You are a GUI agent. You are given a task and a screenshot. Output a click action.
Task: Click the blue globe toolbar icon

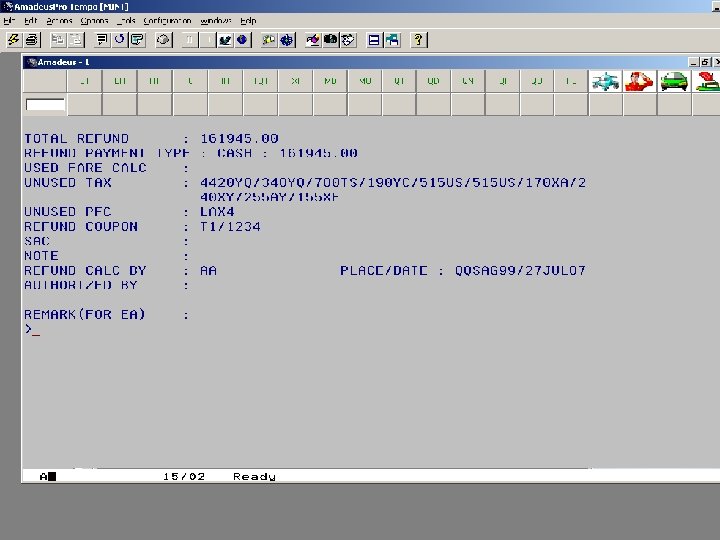pyautogui.click(x=242, y=40)
